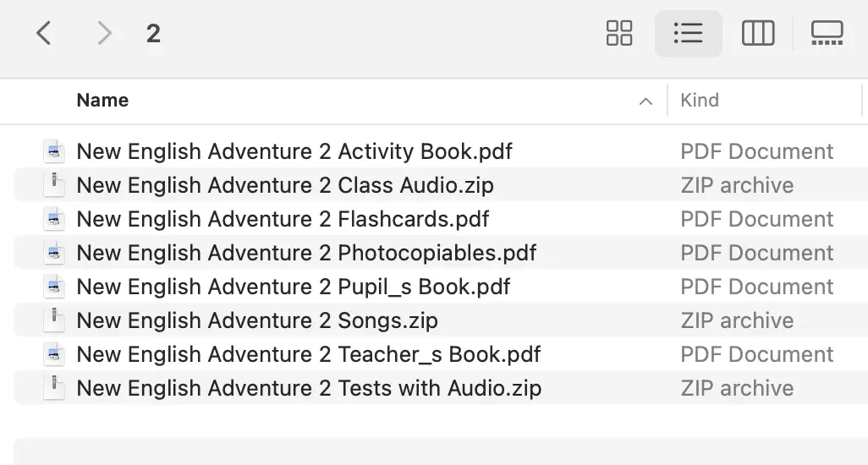Image resolution: width=868 pixels, height=465 pixels.
Task: Toggle sort order arrow in Name column
Action: 646,101
